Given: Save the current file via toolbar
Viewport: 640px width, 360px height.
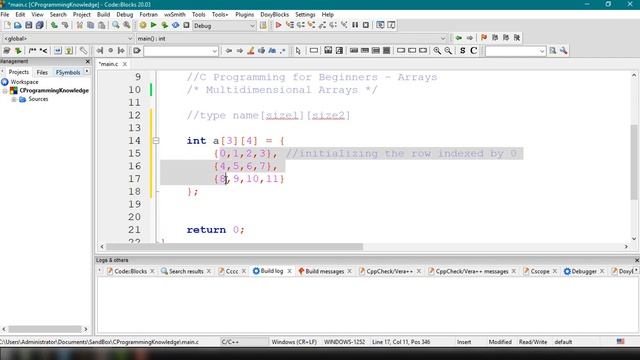Looking at the screenshot, I should [29, 25].
